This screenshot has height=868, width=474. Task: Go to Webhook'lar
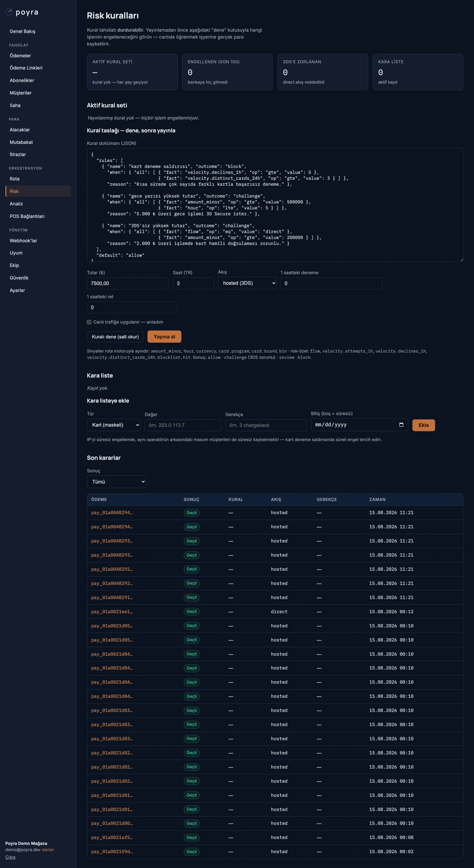tap(38, 241)
